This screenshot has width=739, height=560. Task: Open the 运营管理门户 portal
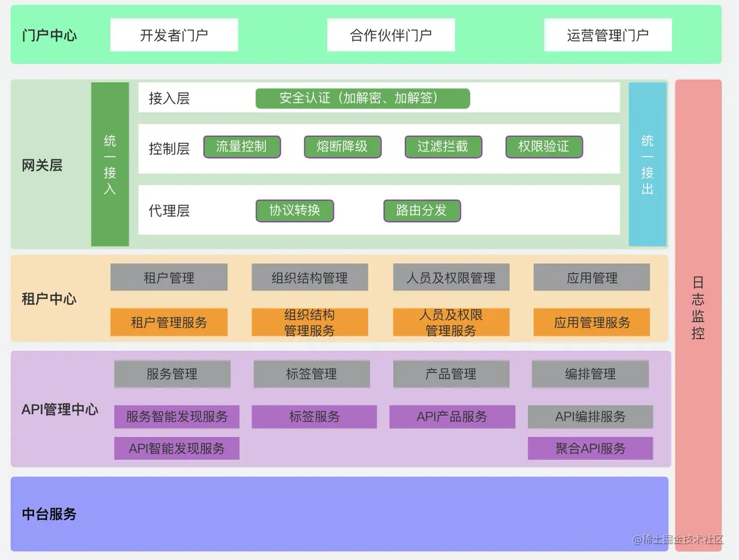608,35
